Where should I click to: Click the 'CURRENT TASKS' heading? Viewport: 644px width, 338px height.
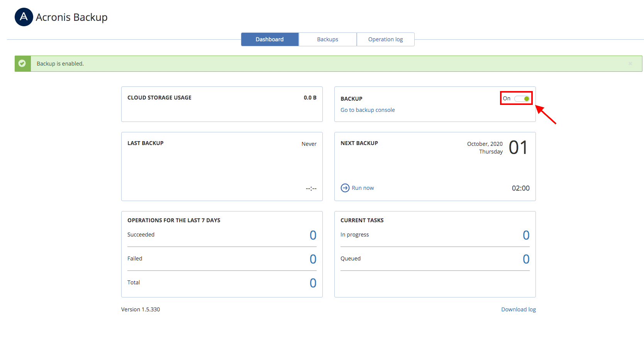pos(362,220)
